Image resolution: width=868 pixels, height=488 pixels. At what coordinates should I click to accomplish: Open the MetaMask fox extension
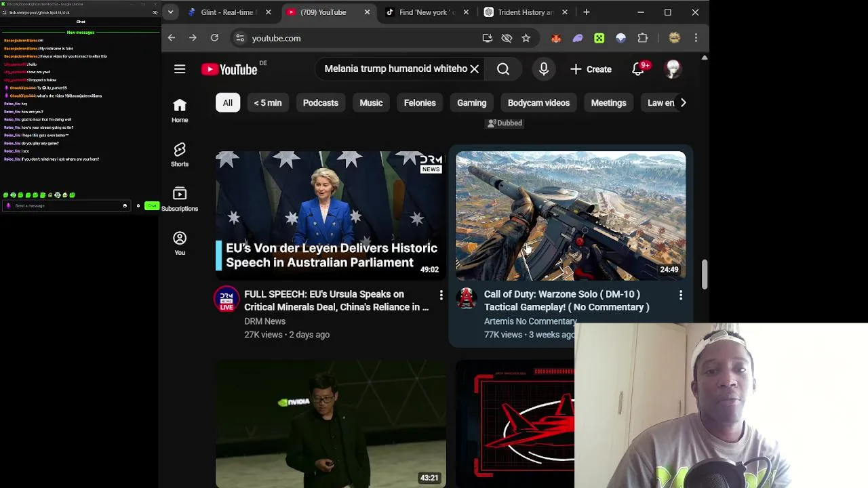click(556, 38)
